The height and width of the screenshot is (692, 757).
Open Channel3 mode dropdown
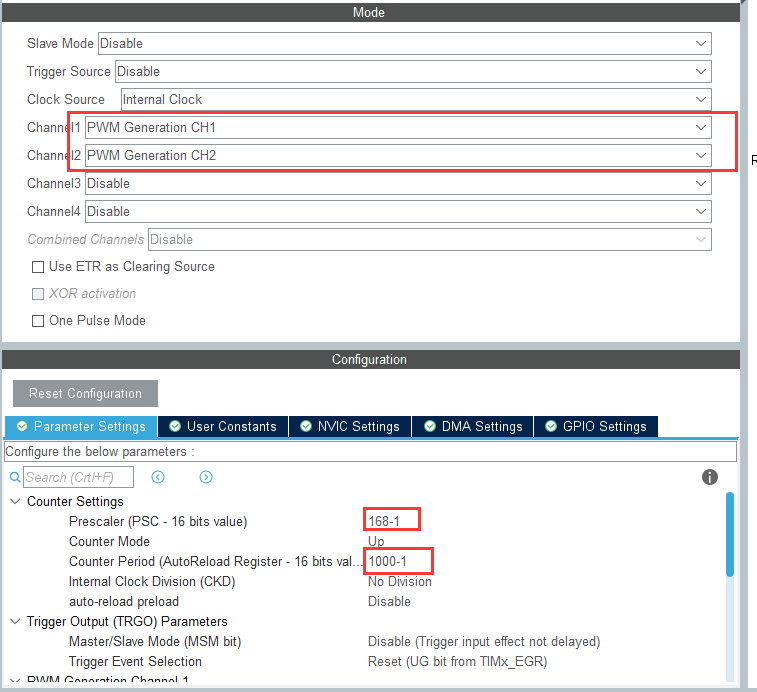[398, 184]
